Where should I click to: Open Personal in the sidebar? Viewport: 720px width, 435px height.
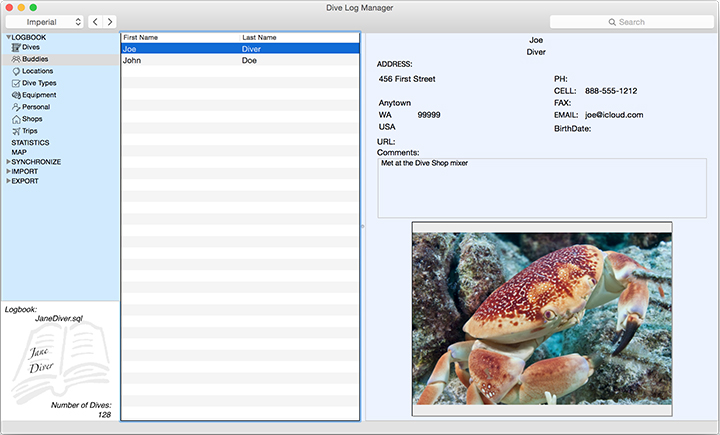[36, 107]
